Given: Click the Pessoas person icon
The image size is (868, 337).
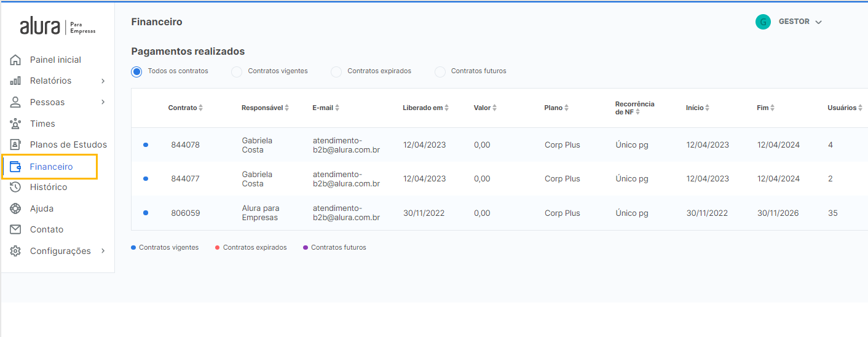Looking at the screenshot, I should (15, 102).
